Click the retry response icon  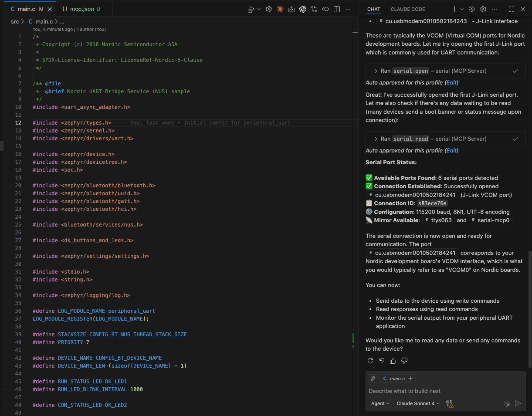coord(370,361)
